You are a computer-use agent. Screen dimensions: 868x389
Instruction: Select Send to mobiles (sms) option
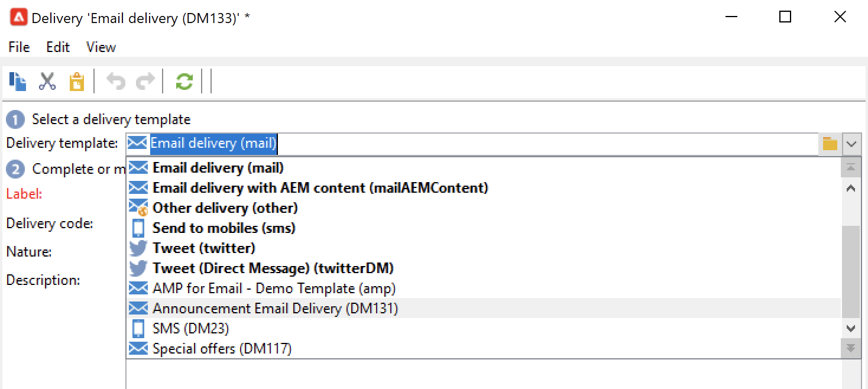[224, 228]
